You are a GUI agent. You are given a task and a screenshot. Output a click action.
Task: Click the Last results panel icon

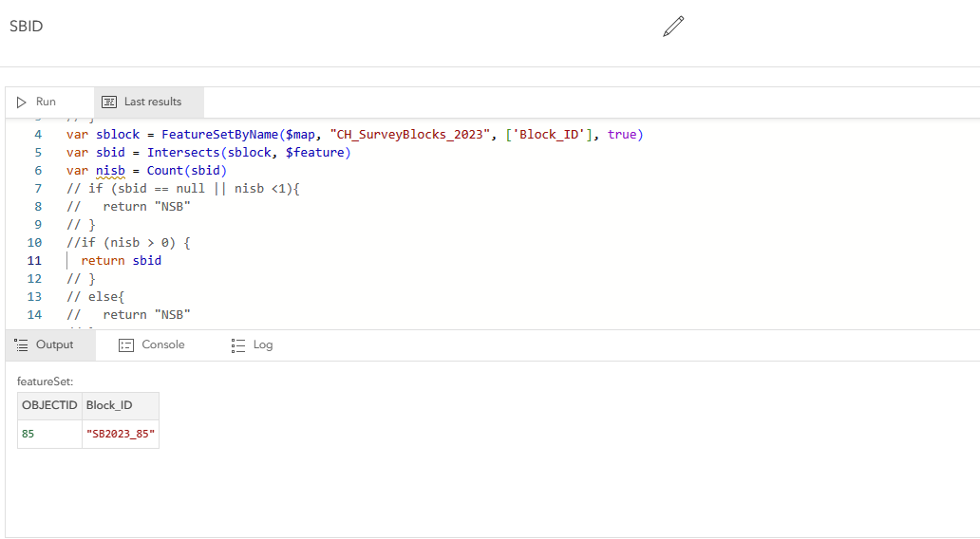pos(109,102)
